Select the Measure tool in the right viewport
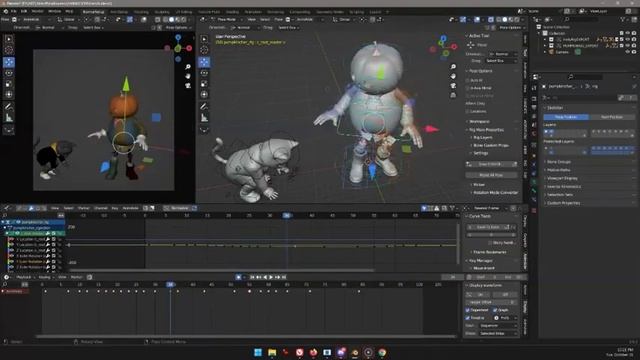The image size is (640, 360). pos(204,118)
